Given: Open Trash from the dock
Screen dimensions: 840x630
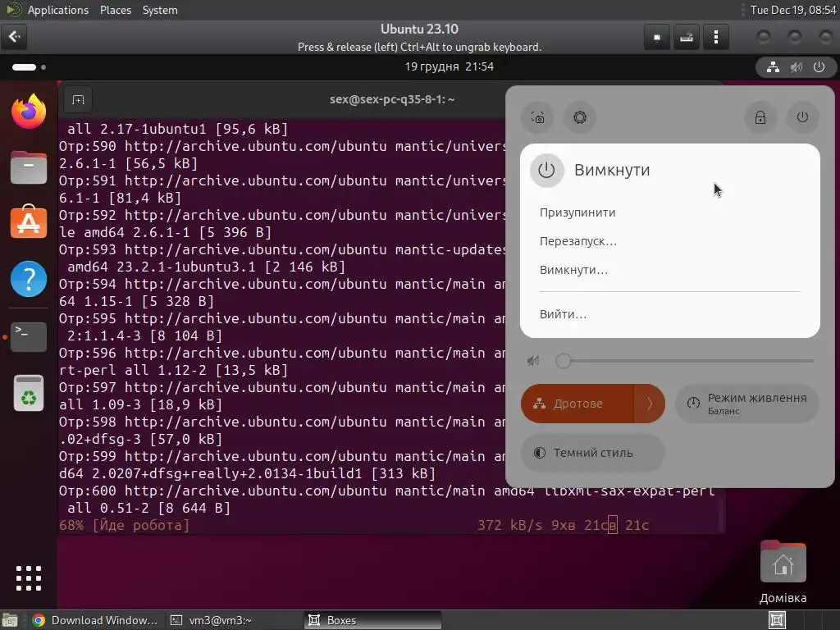Looking at the screenshot, I should tap(29, 393).
